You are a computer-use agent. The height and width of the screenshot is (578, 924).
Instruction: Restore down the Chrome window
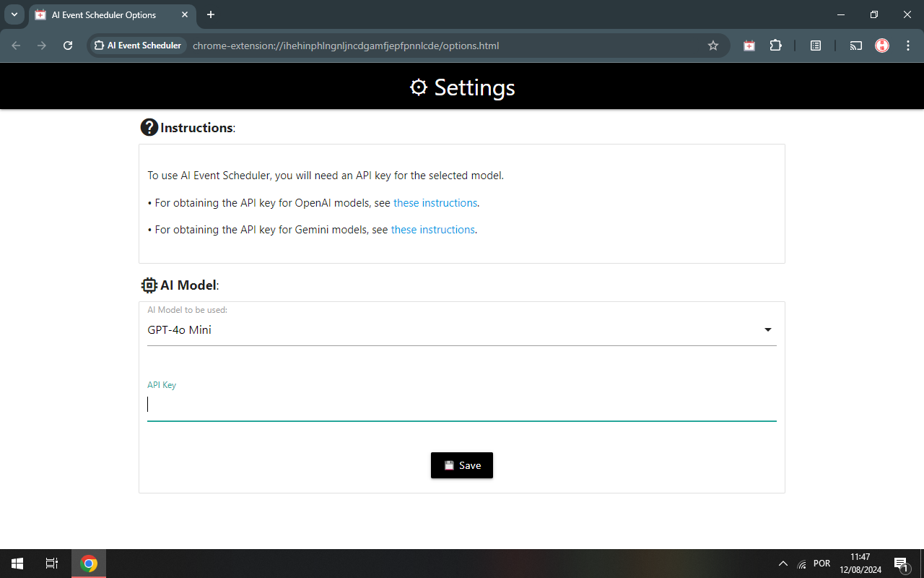pos(874,14)
